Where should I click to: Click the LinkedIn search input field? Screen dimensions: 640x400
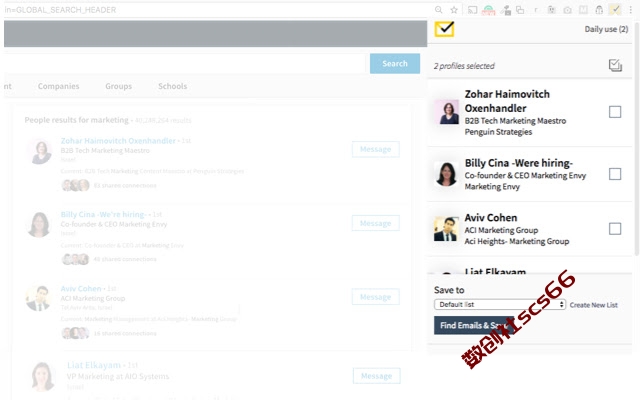pos(184,63)
